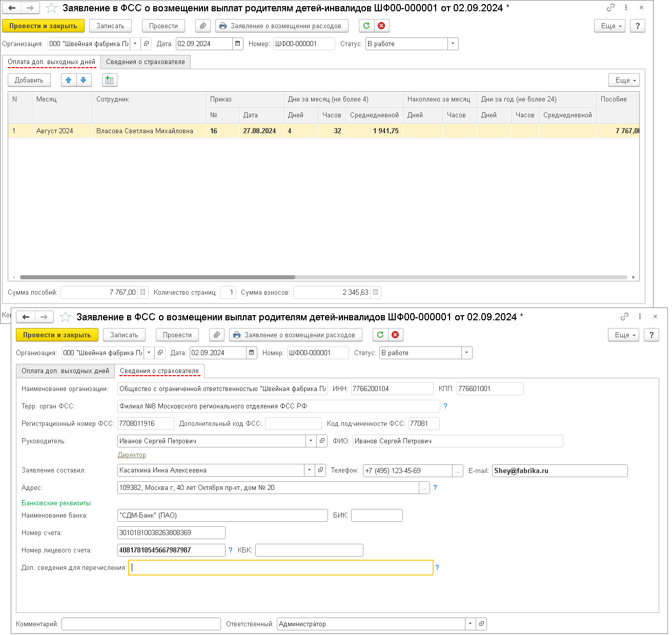Move the row down with the blue arrow
The image size is (672, 635).
click(84, 80)
